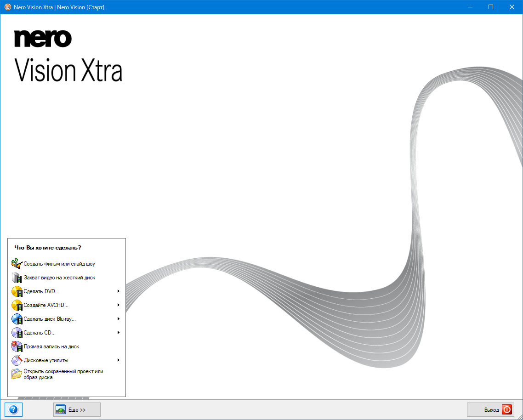Click the red power icon on Выход button
Screen dimensions: 523x420
coord(506,409)
